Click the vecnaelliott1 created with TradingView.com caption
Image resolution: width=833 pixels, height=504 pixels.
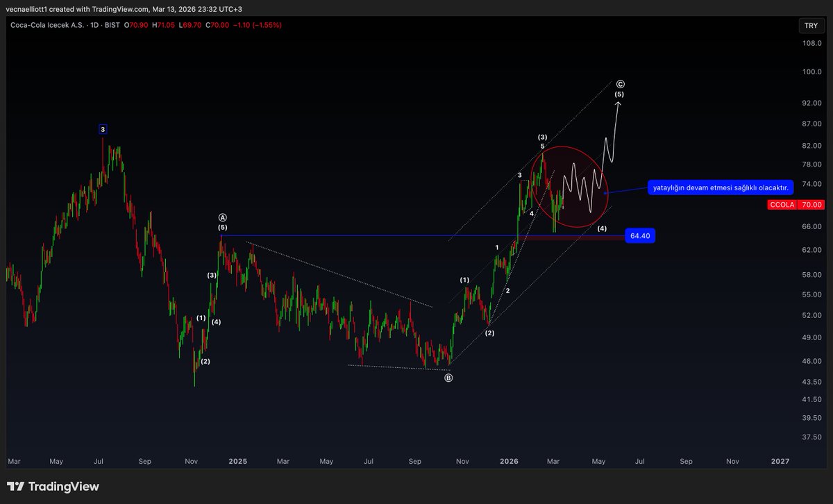(x=124, y=9)
